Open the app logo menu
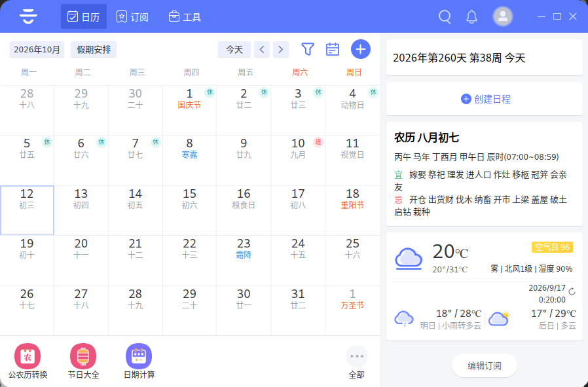Viewport: 588px width, 387px height. [28, 16]
